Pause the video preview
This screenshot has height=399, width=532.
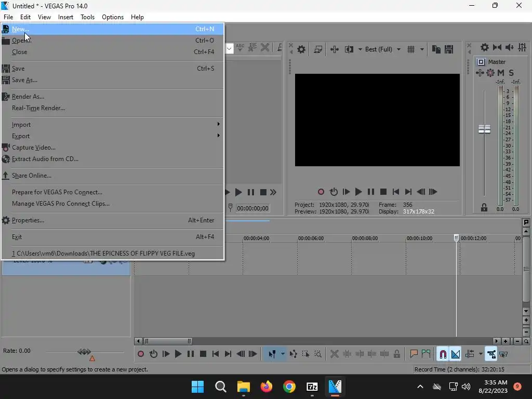pos(371,192)
